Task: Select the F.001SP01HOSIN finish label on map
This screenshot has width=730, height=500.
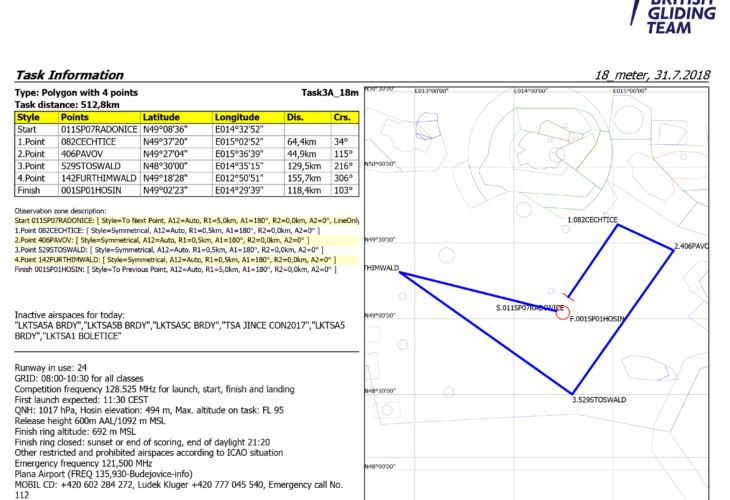Action: [596, 318]
